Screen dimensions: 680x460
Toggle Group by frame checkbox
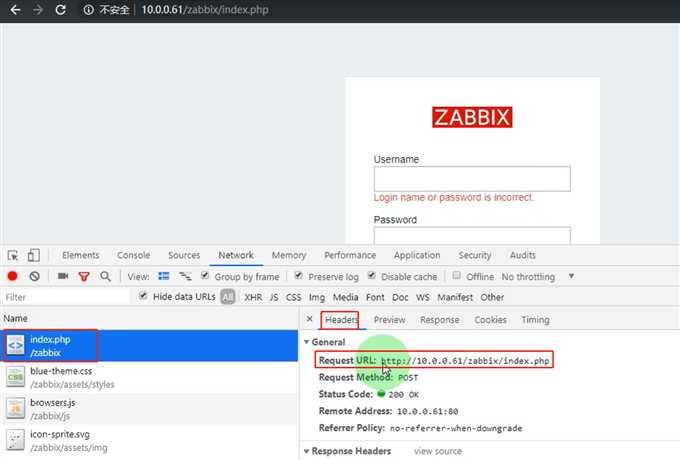pos(205,275)
